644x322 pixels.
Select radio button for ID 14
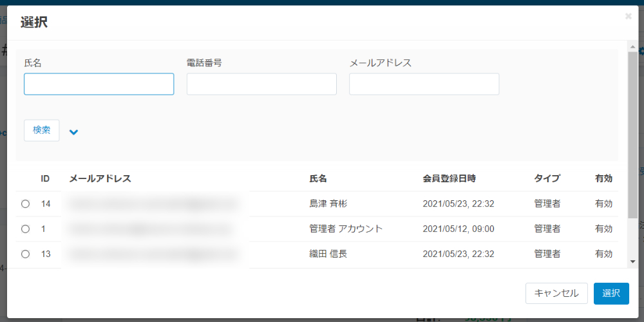click(26, 204)
